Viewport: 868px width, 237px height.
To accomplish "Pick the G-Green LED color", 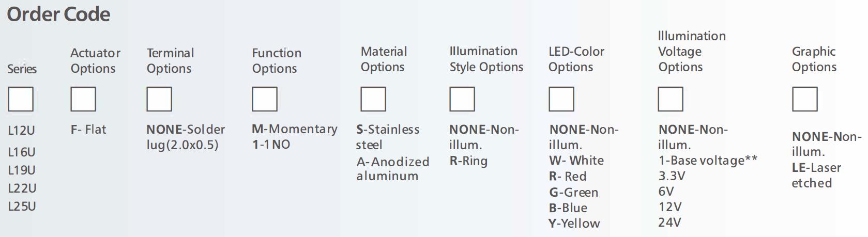I will pyautogui.click(x=573, y=193).
